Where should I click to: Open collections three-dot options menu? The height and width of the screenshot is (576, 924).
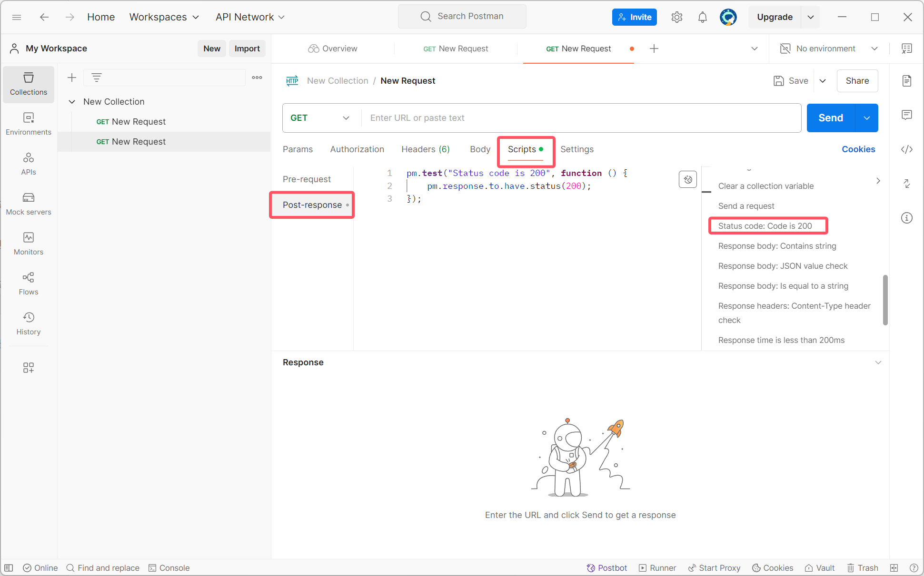point(257,78)
